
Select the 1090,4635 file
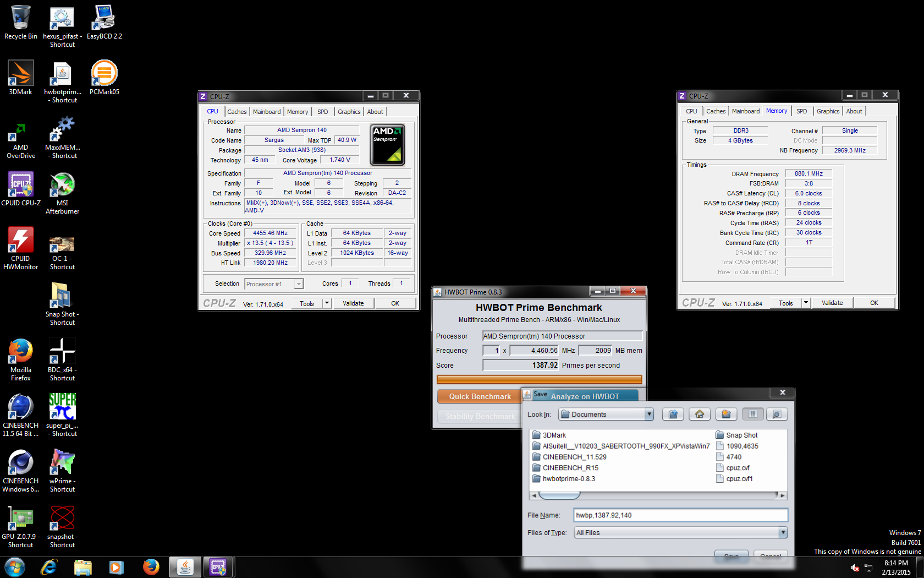point(737,446)
